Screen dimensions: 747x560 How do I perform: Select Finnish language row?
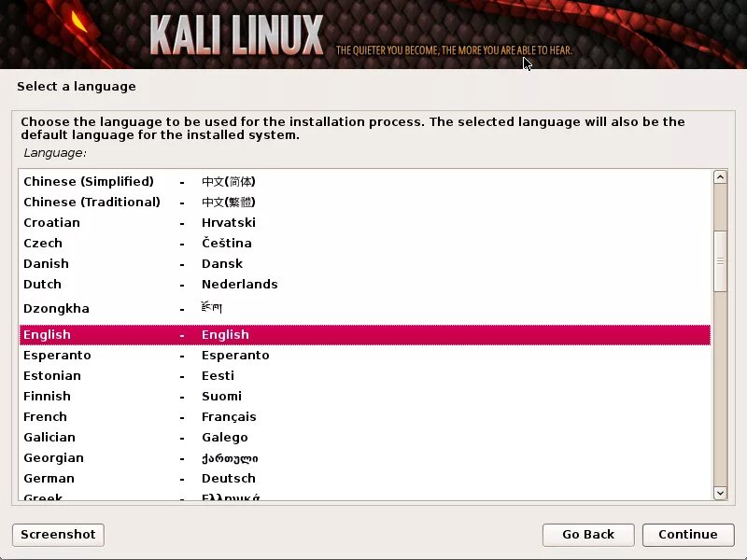tap(365, 396)
